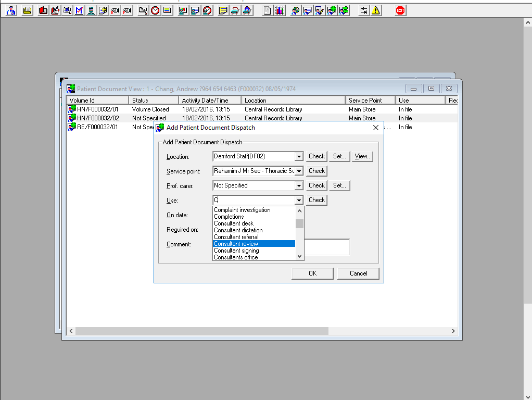The height and width of the screenshot is (400, 532).
Task: Sort by the Volume Id column header
Action: (98, 100)
